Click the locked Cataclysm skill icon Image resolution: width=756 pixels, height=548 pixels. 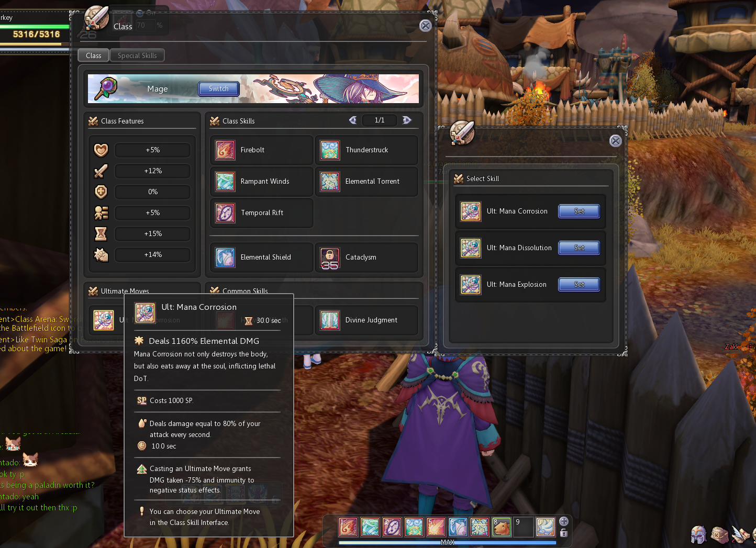tap(330, 258)
